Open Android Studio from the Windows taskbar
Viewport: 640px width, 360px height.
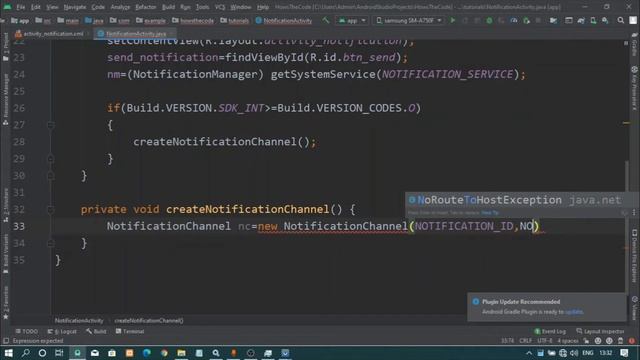pos(77,353)
